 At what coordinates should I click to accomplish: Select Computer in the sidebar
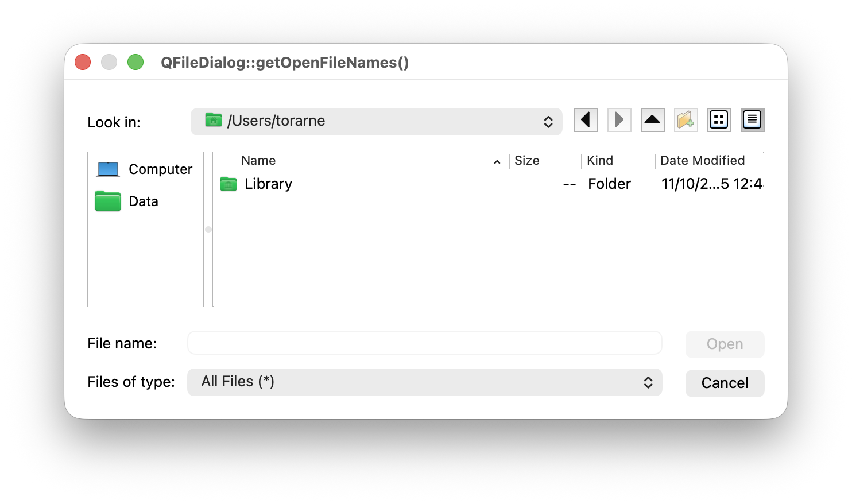pyautogui.click(x=145, y=169)
